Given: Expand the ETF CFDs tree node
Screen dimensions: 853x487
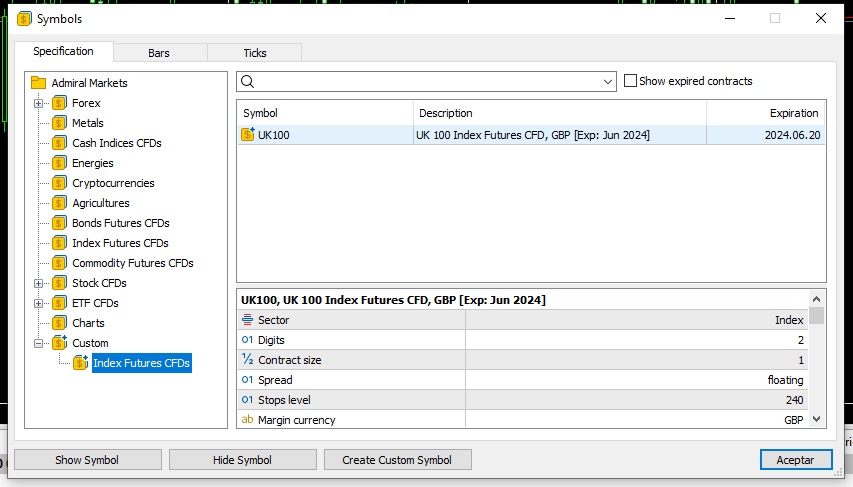Looking at the screenshot, I should (39, 303).
